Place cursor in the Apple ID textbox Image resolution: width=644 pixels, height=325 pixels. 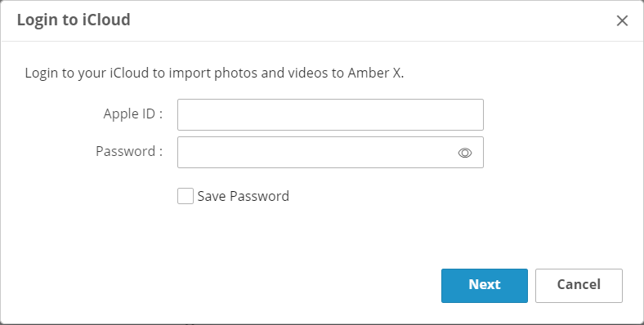coord(330,114)
